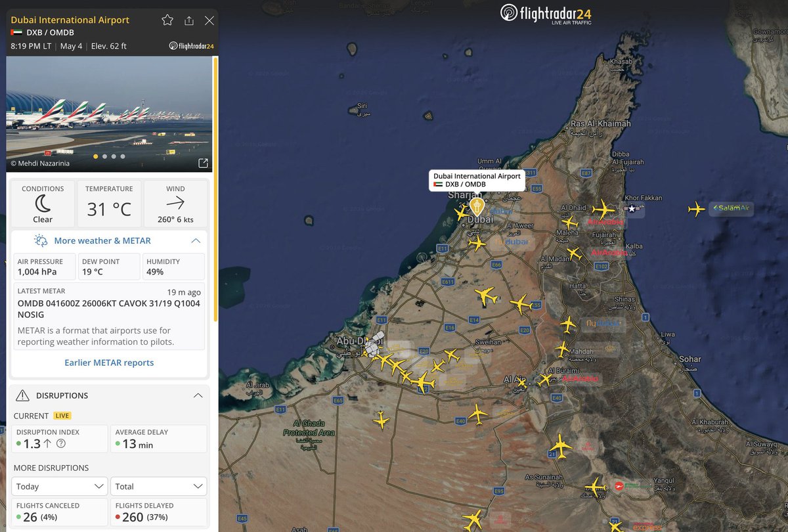Select the aircraft next to the E55 marker
Viewport: 788px width, 532px height.
(x=521, y=303)
